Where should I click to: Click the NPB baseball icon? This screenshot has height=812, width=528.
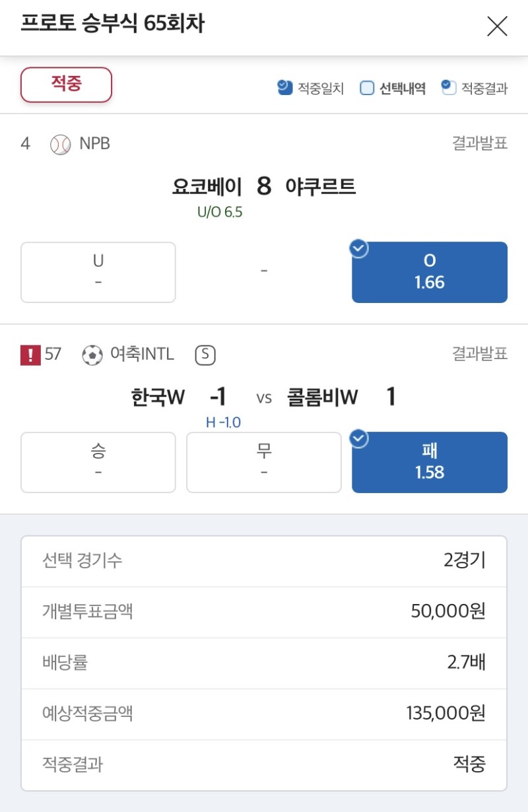pyautogui.click(x=60, y=144)
